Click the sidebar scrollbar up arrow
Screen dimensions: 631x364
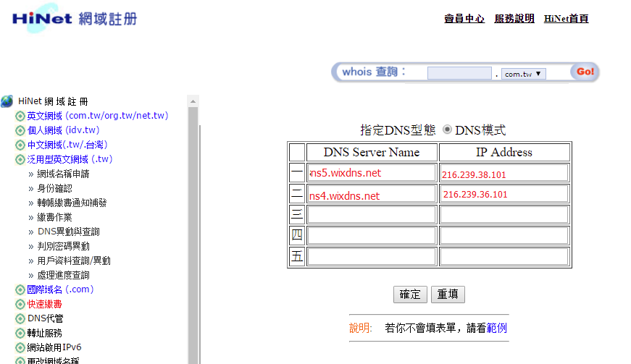coord(193,101)
